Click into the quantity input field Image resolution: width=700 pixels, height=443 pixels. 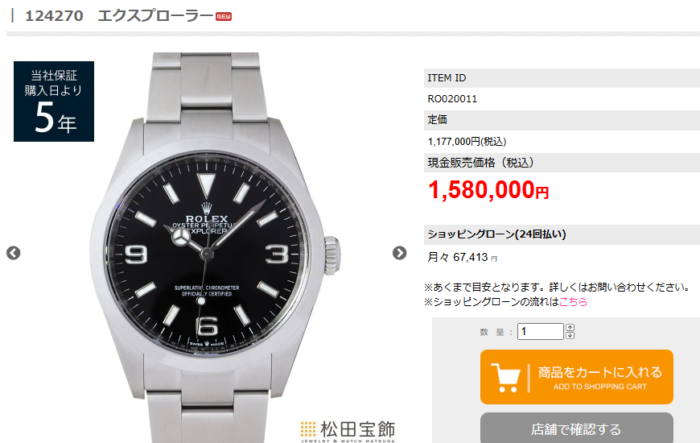click(540, 331)
